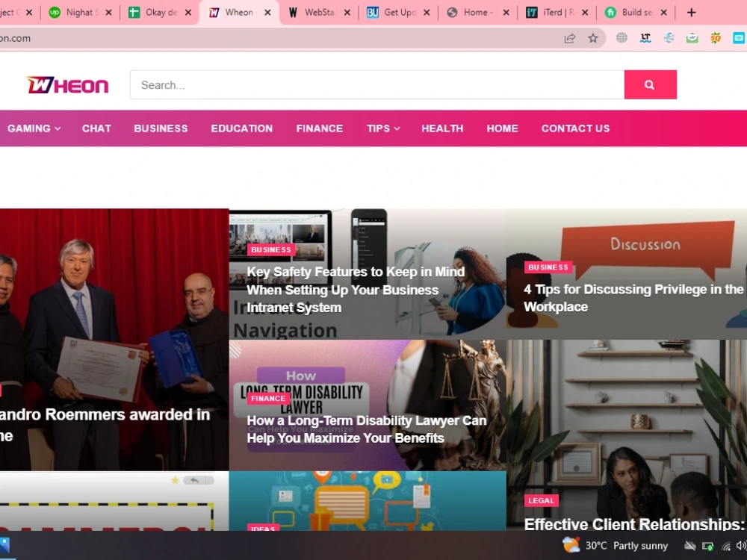Close the Wheon tab
747x560 pixels.
(x=267, y=13)
